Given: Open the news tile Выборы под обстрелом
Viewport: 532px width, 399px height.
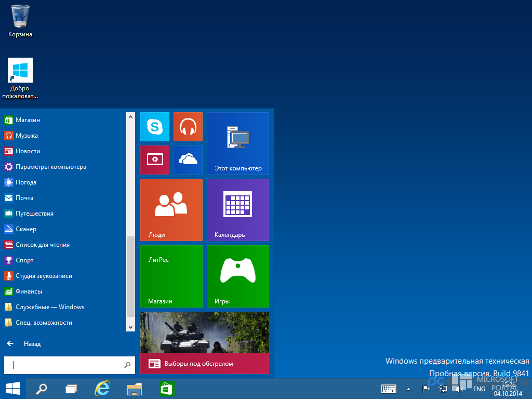Looking at the screenshot, I should pyautogui.click(x=205, y=343).
